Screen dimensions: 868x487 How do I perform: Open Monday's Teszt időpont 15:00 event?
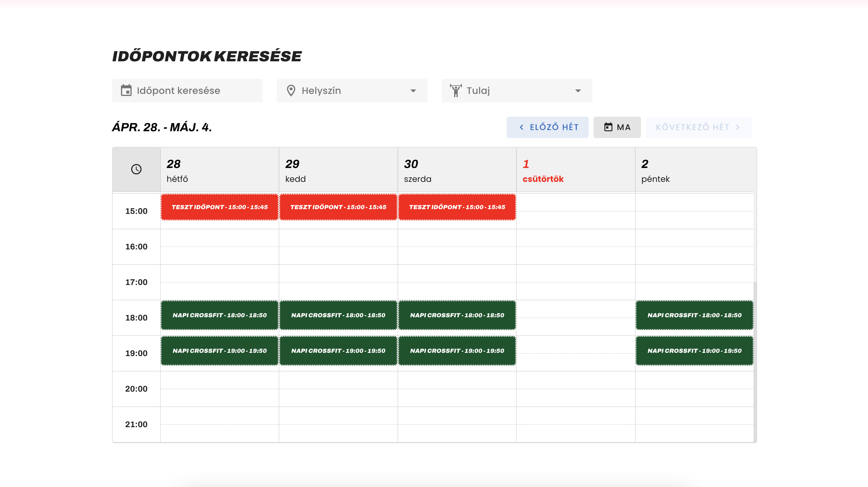(x=219, y=207)
